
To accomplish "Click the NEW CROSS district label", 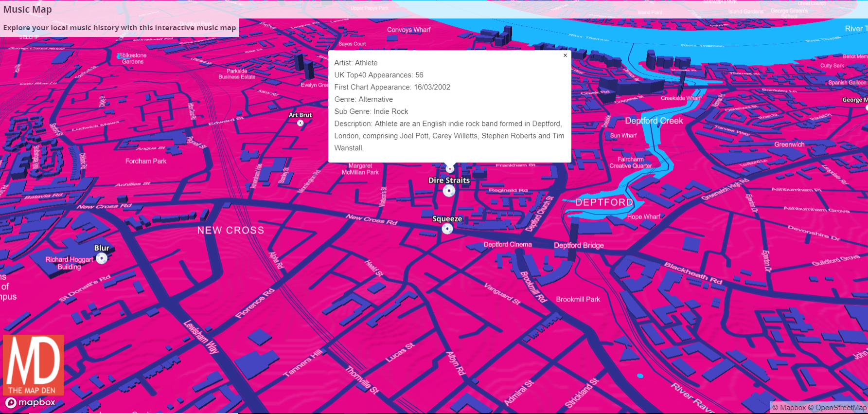I will click(x=230, y=231).
